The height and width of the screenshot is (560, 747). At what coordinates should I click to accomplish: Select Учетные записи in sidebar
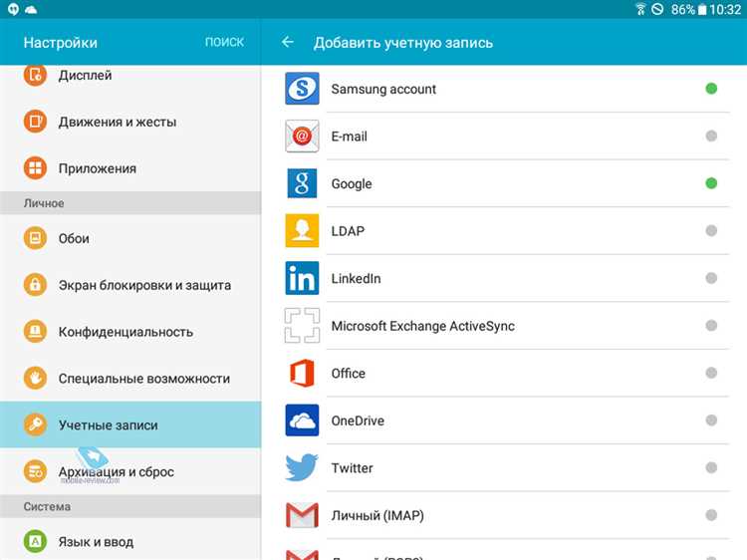108,425
